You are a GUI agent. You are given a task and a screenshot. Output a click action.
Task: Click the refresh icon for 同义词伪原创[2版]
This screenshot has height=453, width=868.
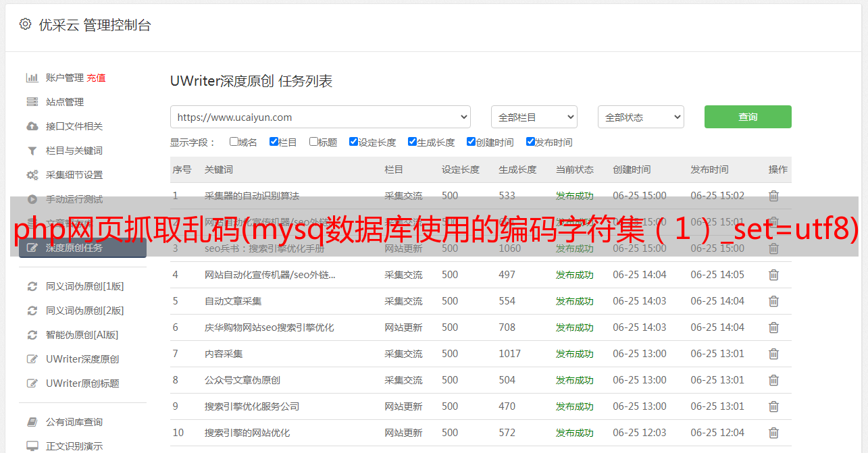(32, 311)
